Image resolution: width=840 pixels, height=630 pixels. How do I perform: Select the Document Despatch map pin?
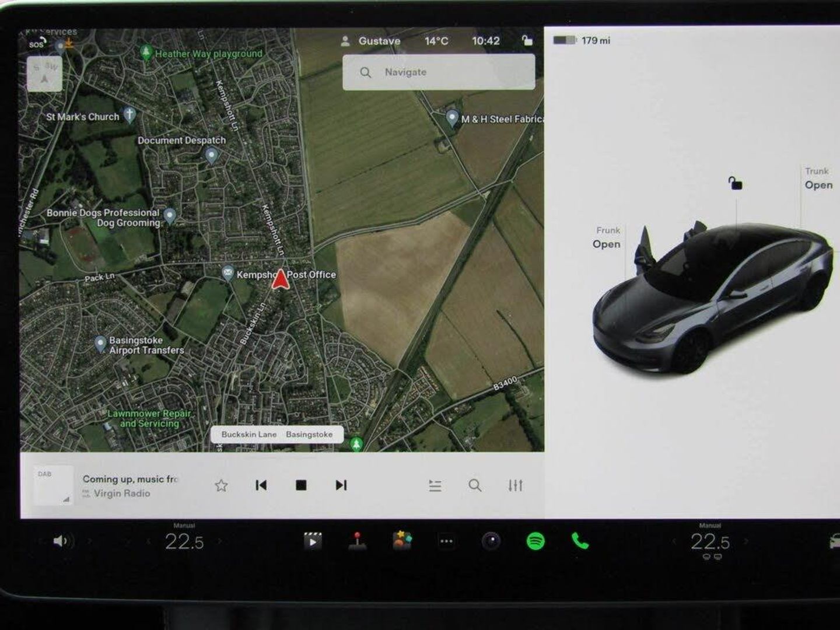212,155
